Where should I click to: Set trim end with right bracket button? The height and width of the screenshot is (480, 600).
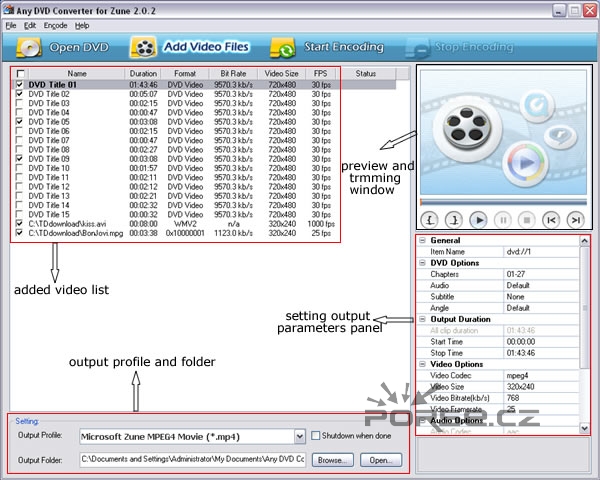454,220
